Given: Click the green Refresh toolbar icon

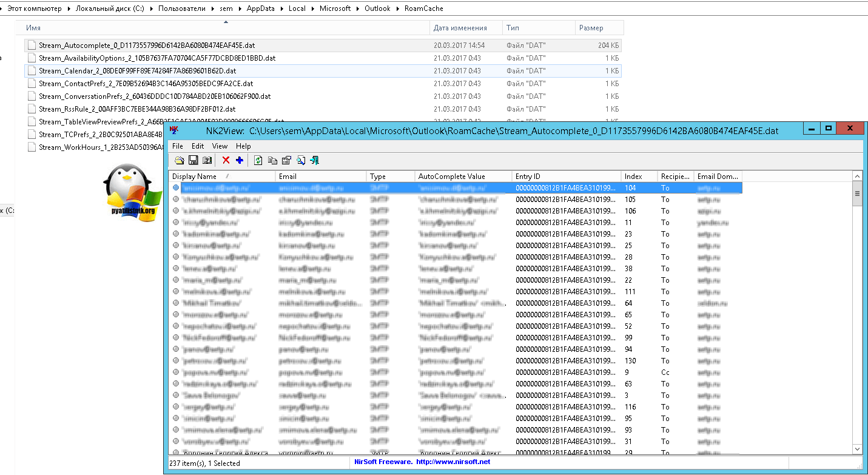Looking at the screenshot, I should pos(258,160).
